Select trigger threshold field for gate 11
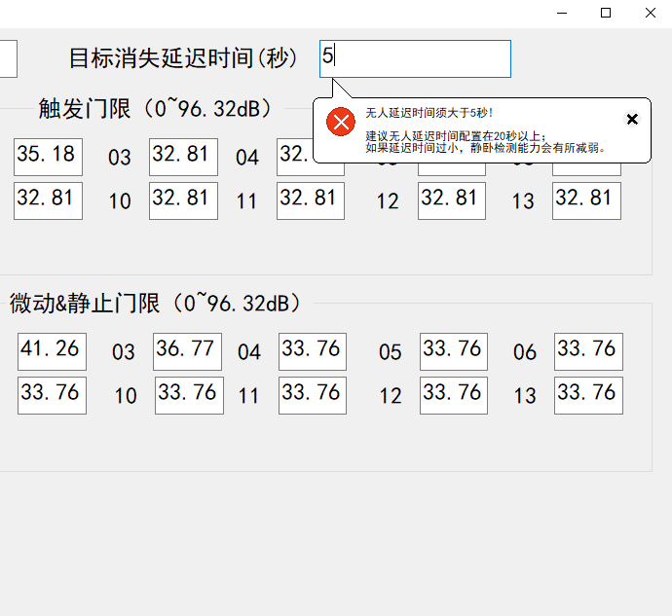The width and height of the screenshot is (672, 616). 311,200
